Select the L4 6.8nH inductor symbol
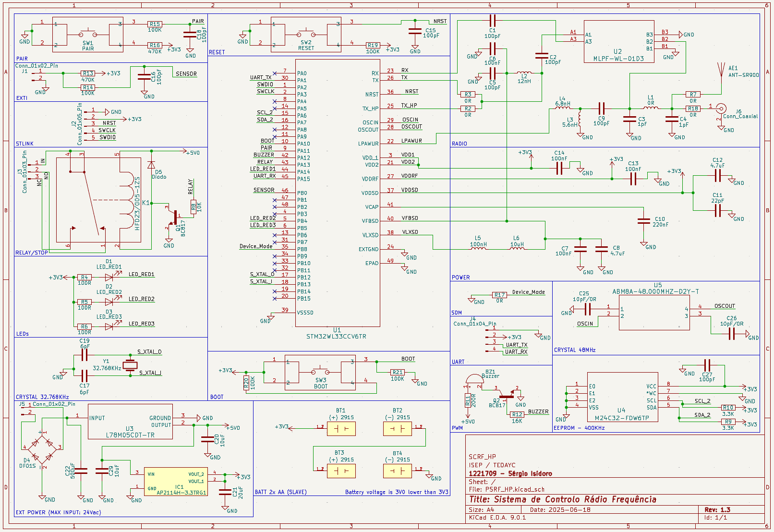Screen dimensions: 774x532 [x=563, y=109]
